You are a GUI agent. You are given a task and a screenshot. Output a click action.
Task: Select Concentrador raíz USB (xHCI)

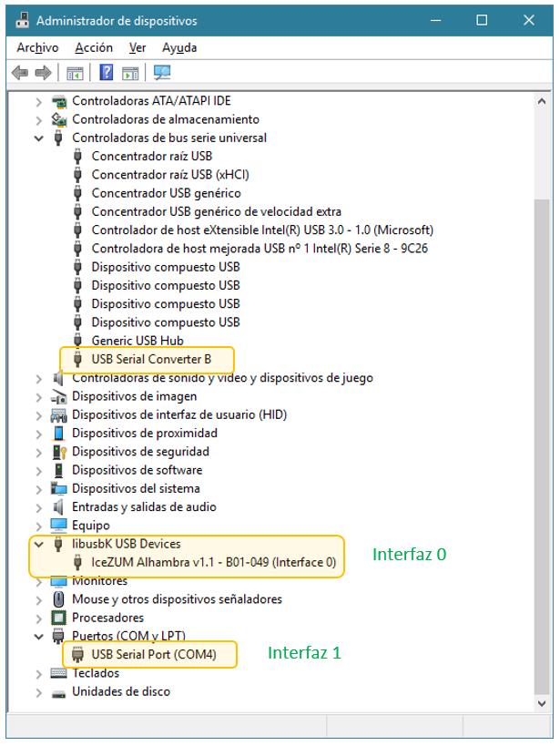pyautogui.click(x=170, y=175)
